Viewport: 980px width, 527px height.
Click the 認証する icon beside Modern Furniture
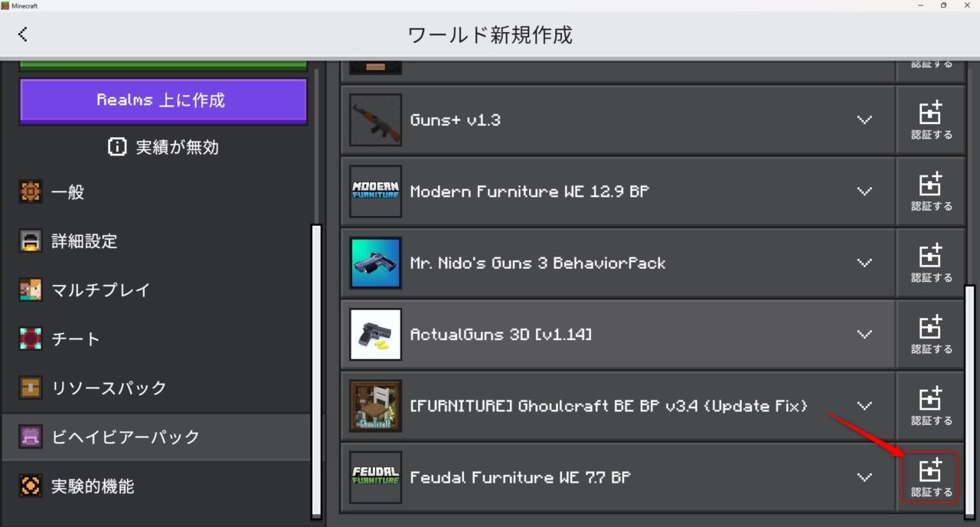[930, 191]
